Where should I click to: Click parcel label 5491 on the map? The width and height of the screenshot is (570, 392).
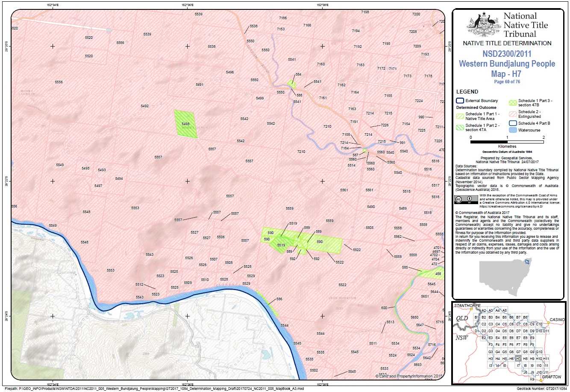200,85
